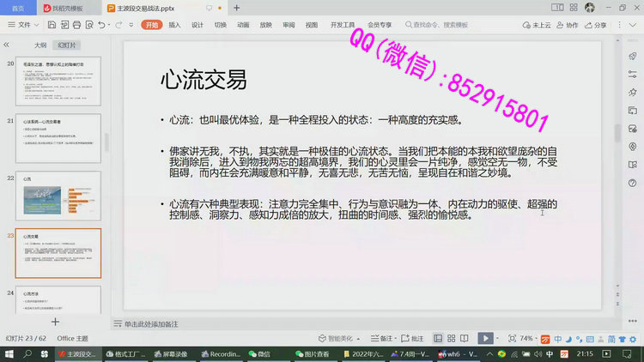
Task: Switch to 大纲 outline view
Action: pyautogui.click(x=40, y=44)
